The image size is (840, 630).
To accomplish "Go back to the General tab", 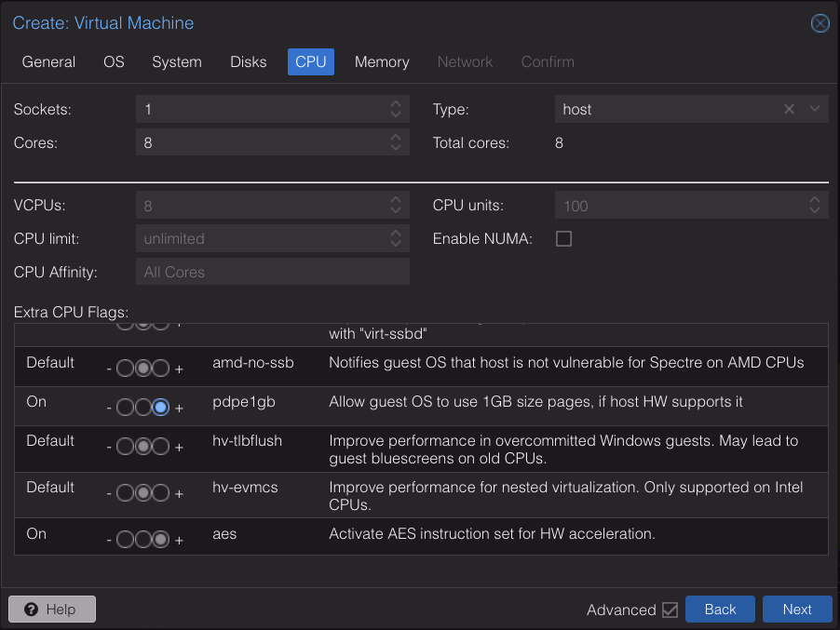I will click(x=48, y=61).
